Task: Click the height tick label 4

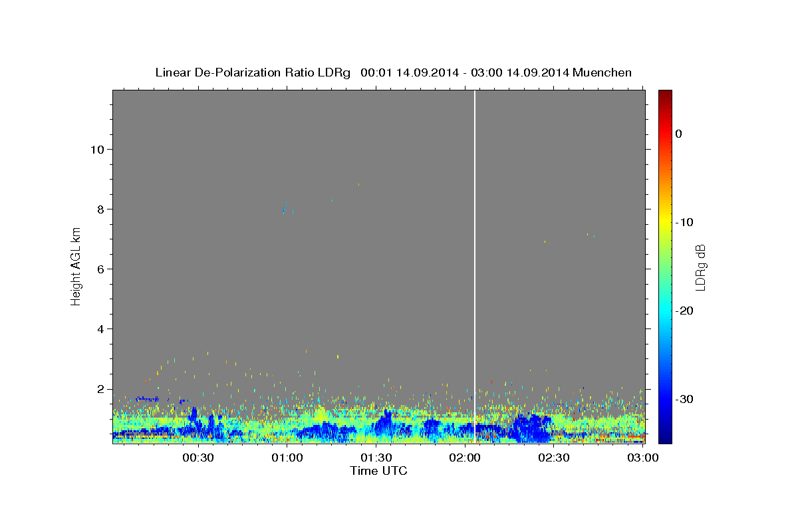Action: tap(100, 329)
